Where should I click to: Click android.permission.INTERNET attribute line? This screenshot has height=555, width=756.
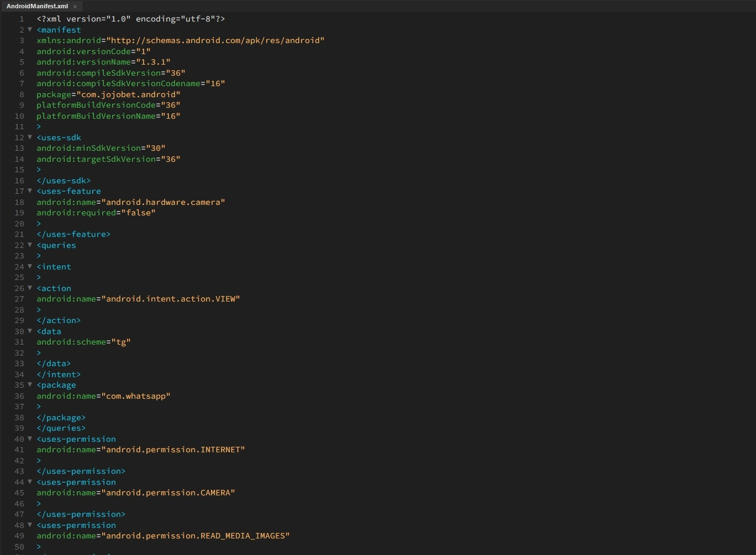point(141,450)
